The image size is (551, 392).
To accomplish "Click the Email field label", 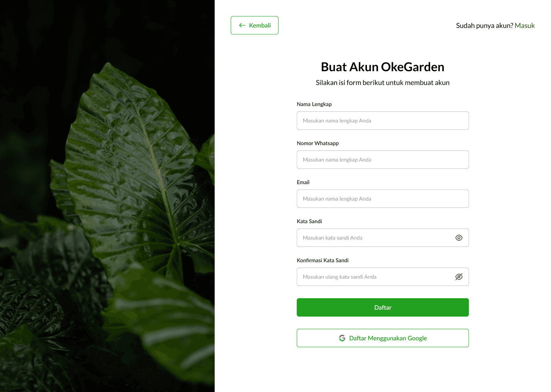I will [303, 182].
